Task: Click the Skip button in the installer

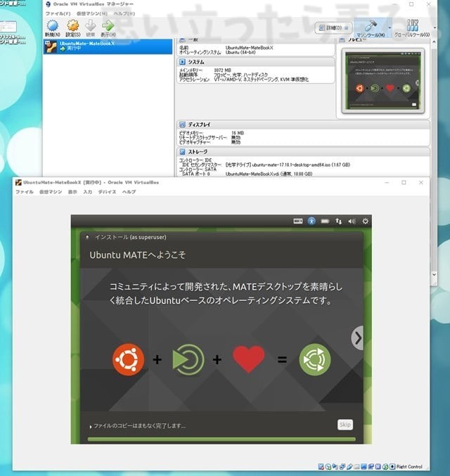Action: (x=345, y=425)
